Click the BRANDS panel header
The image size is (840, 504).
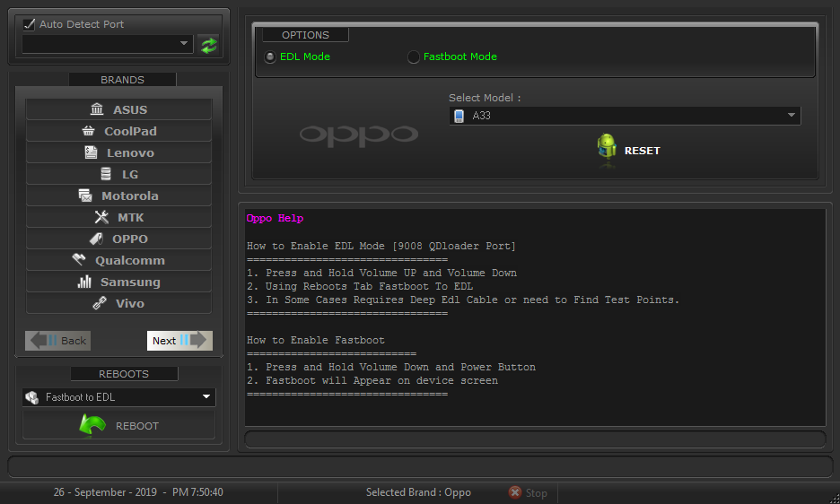pos(122,80)
